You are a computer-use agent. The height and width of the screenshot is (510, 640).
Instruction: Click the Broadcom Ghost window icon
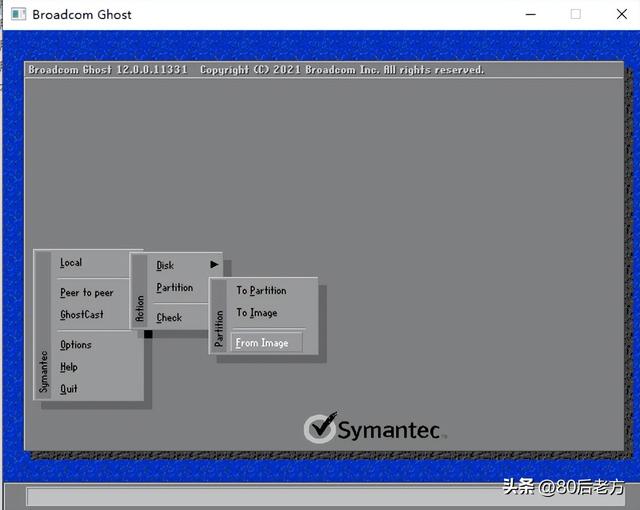[x=18, y=14]
